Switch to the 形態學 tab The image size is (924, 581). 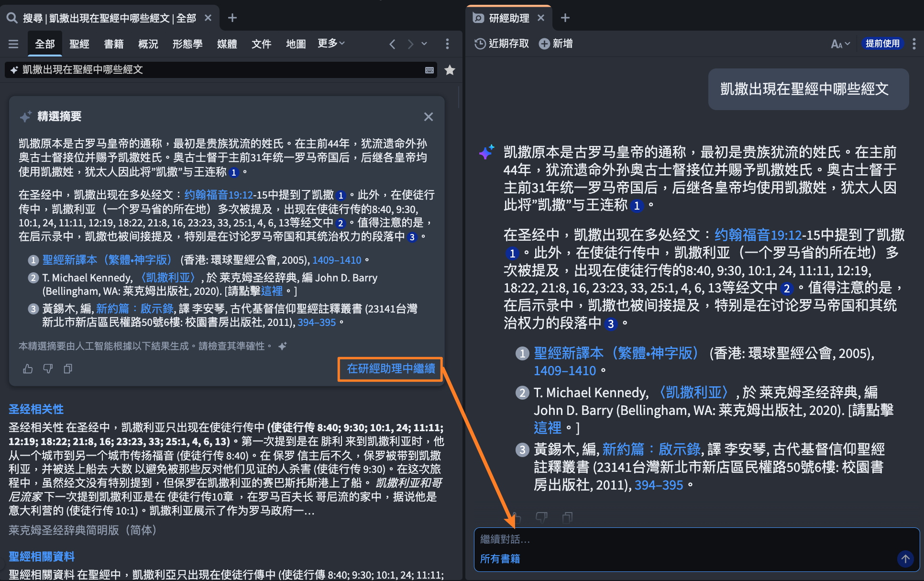click(187, 44)
